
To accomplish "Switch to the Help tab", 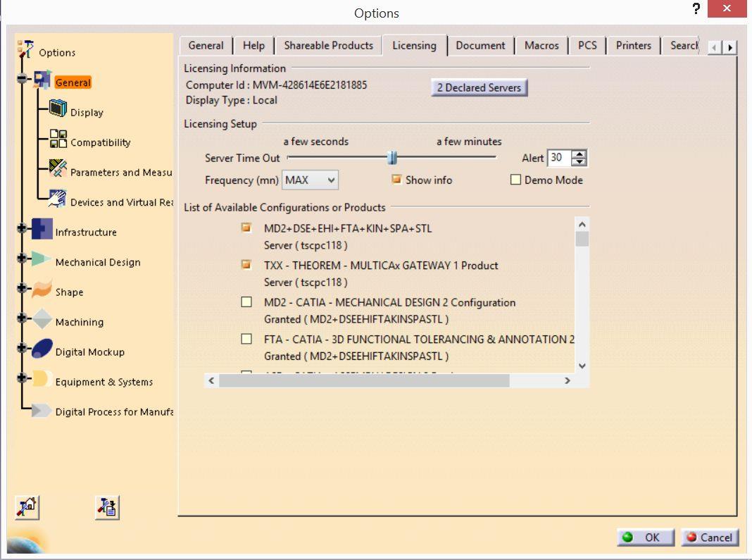I will point(253,46).
